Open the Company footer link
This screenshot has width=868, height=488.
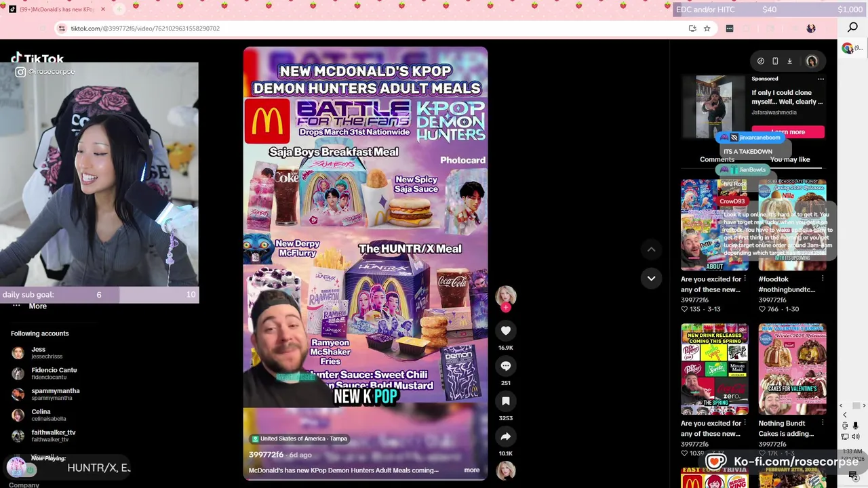[24, 485]
